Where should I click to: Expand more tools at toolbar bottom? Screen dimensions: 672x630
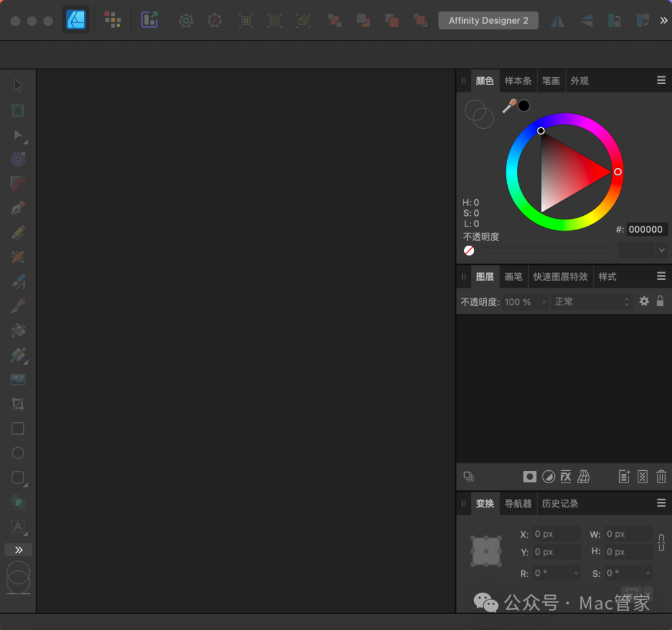pos(19,550)
